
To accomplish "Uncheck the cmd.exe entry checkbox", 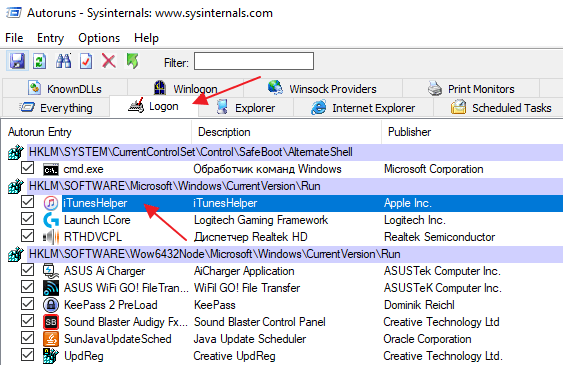I will point(27,168).
